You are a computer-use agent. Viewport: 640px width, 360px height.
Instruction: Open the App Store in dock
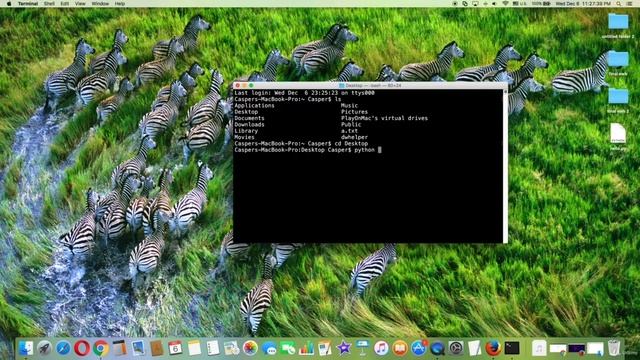click(x=419, y=348)
